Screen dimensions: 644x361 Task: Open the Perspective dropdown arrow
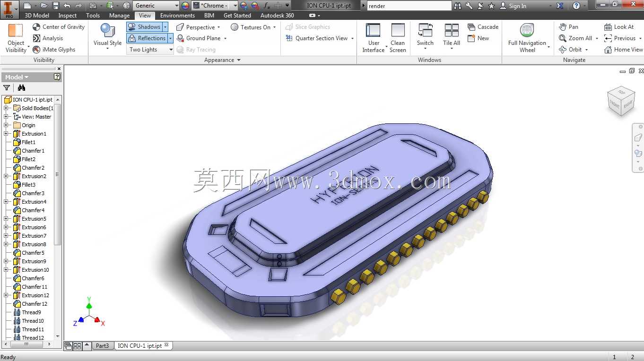point(219,27)
